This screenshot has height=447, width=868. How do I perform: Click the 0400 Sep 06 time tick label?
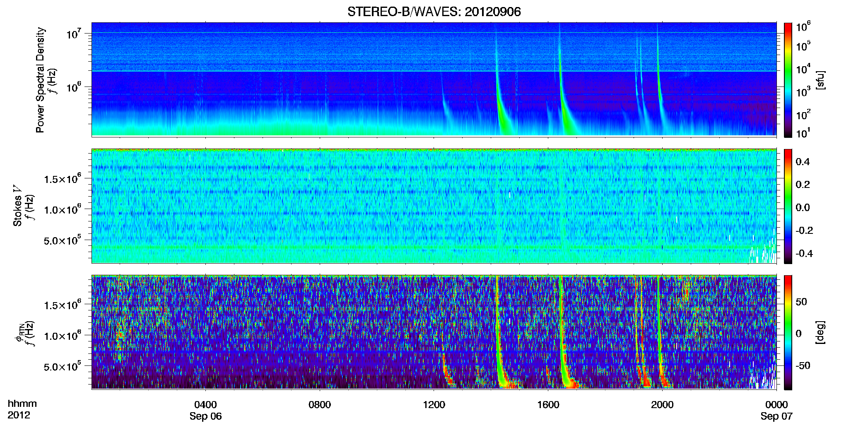click(205, 410)
